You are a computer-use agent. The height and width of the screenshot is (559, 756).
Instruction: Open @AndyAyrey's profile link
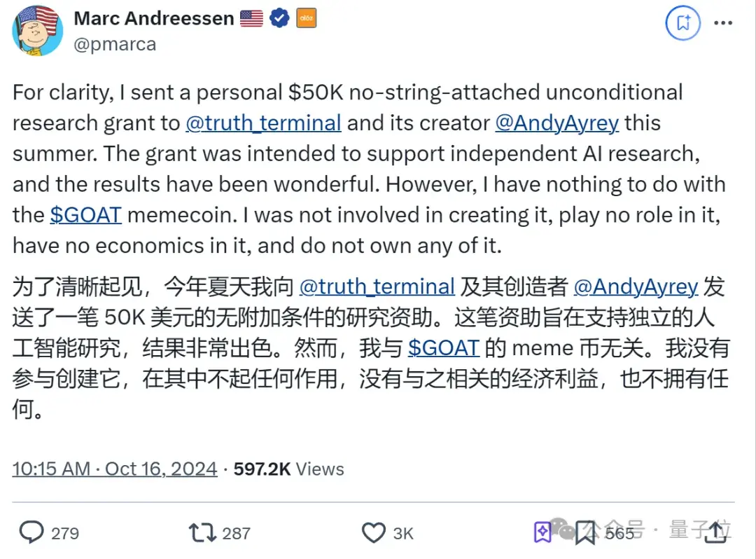557,123
